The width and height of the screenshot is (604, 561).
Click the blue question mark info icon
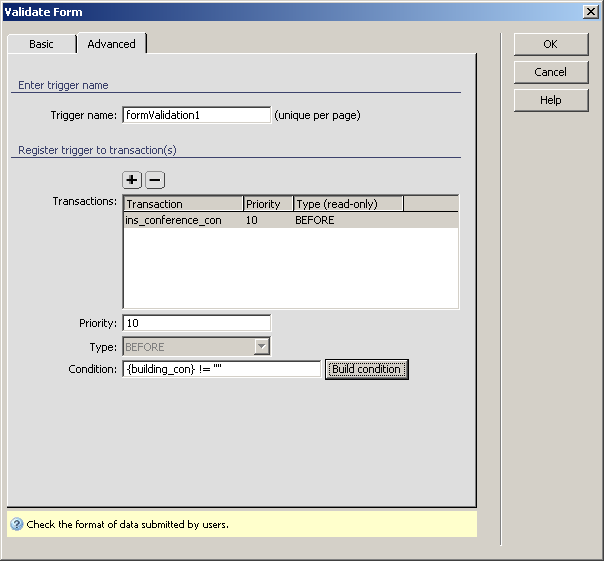[16, 524]
